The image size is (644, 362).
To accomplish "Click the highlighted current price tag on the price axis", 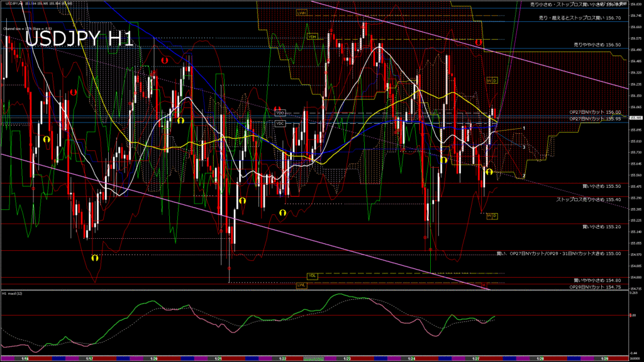I will coord(635,118).
